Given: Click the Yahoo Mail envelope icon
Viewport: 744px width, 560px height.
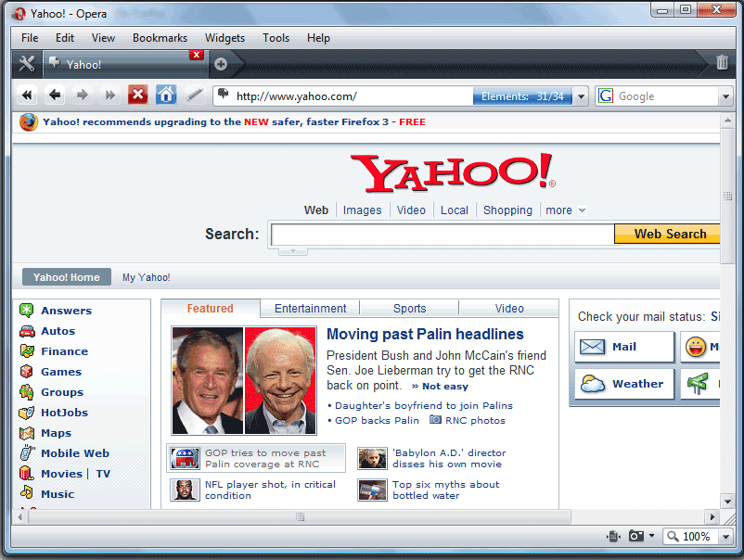Looking at the screenshot, I should pyautogui.click(x=591, y=347).
